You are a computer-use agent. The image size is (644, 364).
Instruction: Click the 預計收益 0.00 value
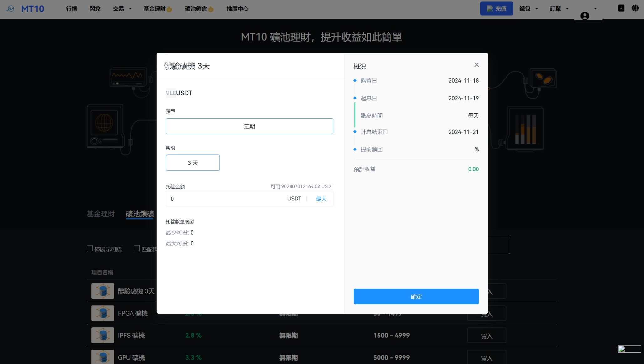(x=473, y=169)
